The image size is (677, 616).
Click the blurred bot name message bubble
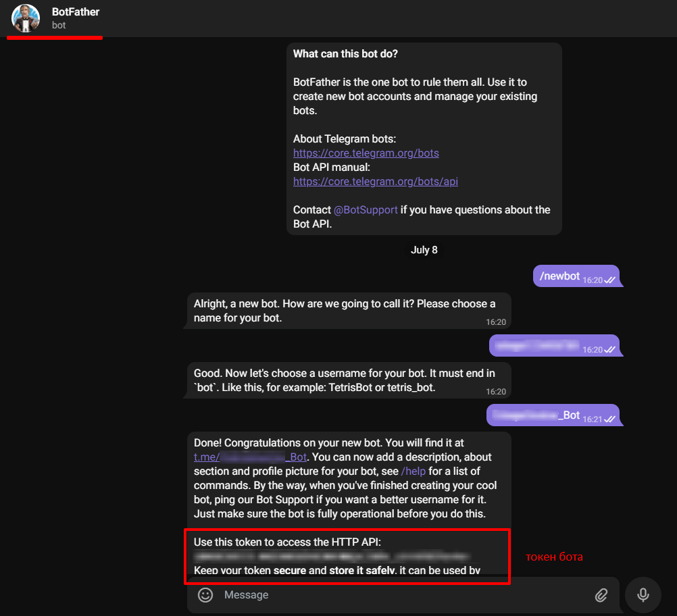535,346
